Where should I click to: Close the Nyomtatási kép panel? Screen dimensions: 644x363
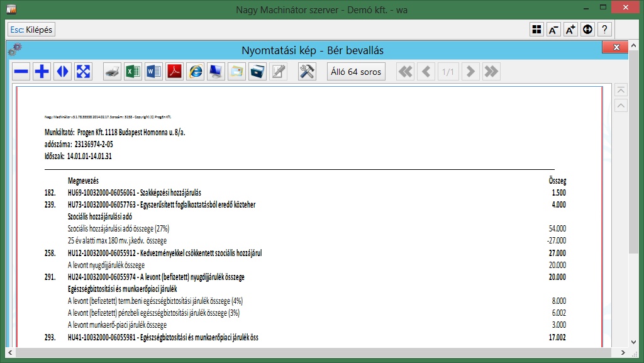(615, 47)
